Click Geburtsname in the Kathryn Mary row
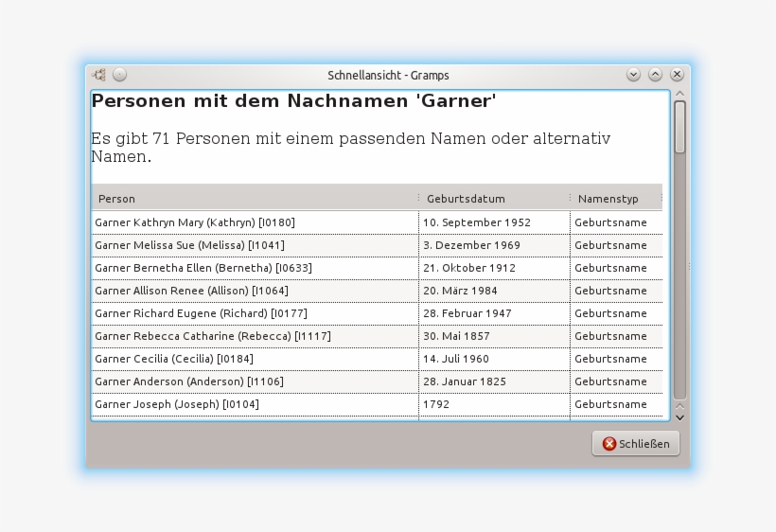776x532 pixels. click(x=610, y=222)
